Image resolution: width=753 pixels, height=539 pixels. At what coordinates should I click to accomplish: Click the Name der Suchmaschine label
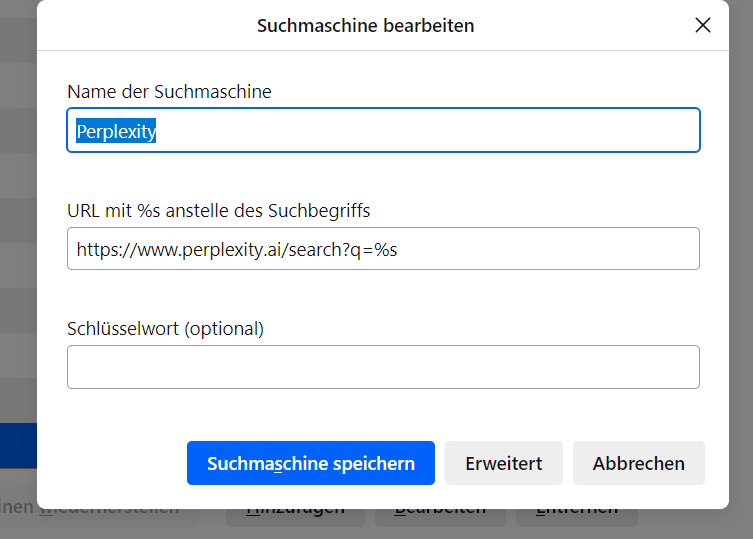pos(169,92)
